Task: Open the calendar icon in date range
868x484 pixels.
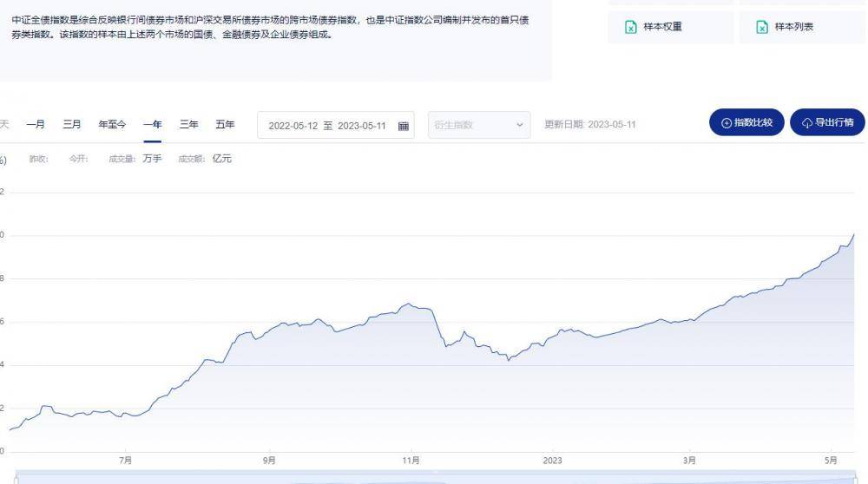Action: (x=403, y=126)
